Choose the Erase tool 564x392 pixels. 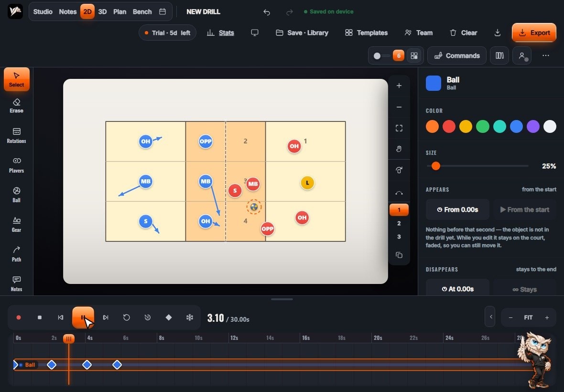[x=17, y=106]
